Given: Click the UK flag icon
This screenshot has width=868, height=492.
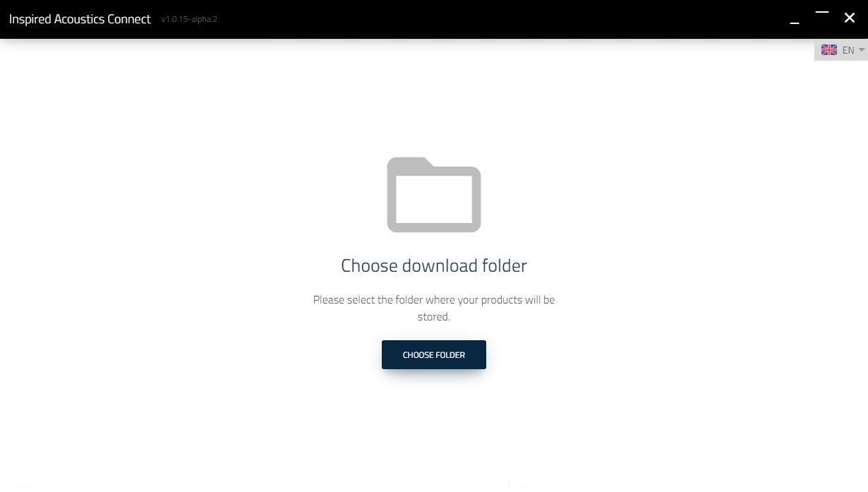Looking at the screenshot, I should (829, 50).
